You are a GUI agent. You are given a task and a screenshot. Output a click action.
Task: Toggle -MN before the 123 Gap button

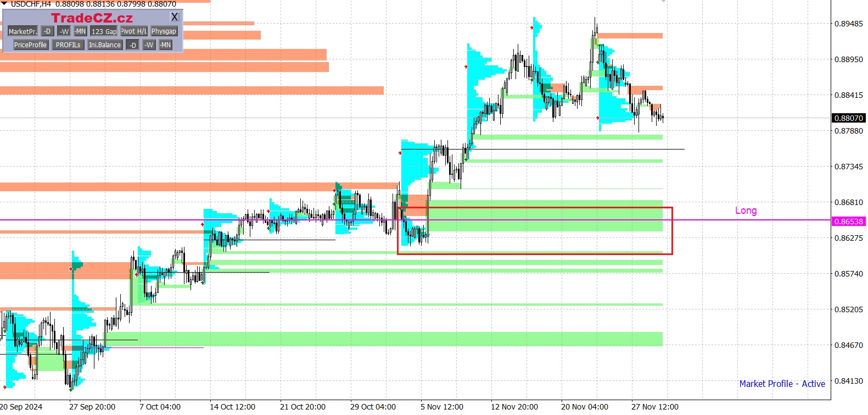pyautogui.click(x=80, y=31)
